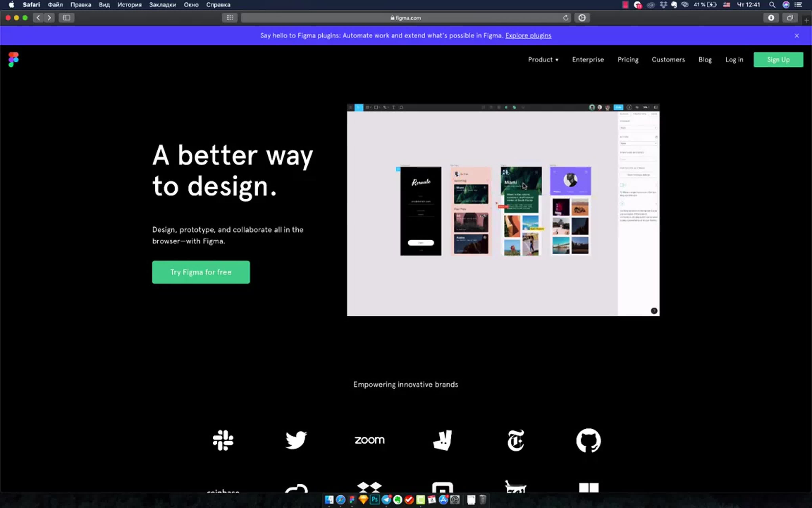Show Safari Top Sites grid button
Image resolution: width=812 pixels, height=508 pixels.
tap(230, 18)
